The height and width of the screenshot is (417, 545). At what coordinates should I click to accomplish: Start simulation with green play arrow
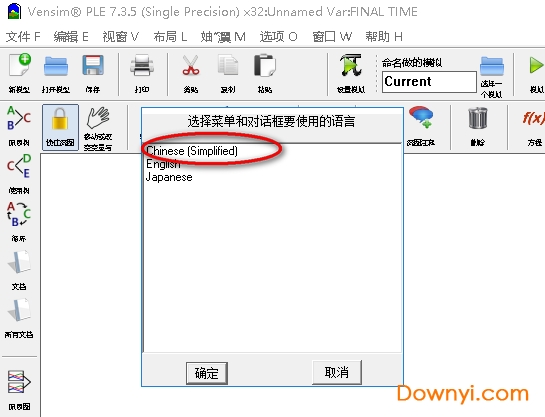[x=536, y=65]
